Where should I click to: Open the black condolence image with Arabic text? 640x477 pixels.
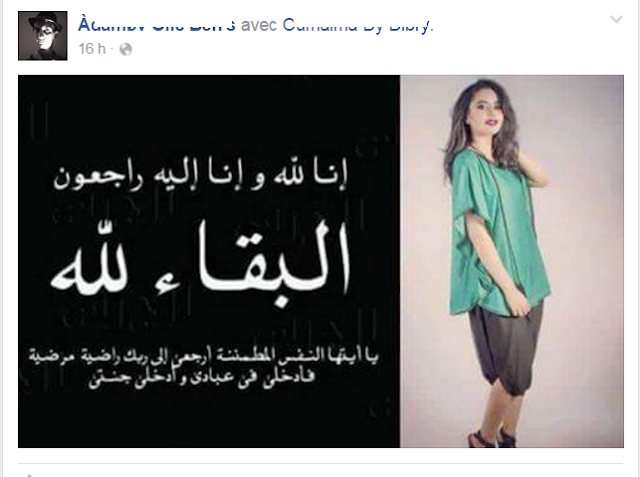[209, 261]
